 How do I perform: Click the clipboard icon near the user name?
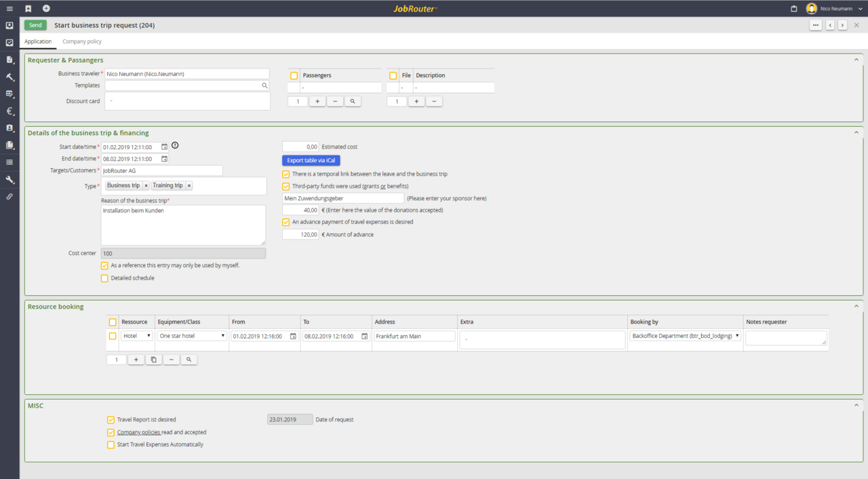click(794, 9)
